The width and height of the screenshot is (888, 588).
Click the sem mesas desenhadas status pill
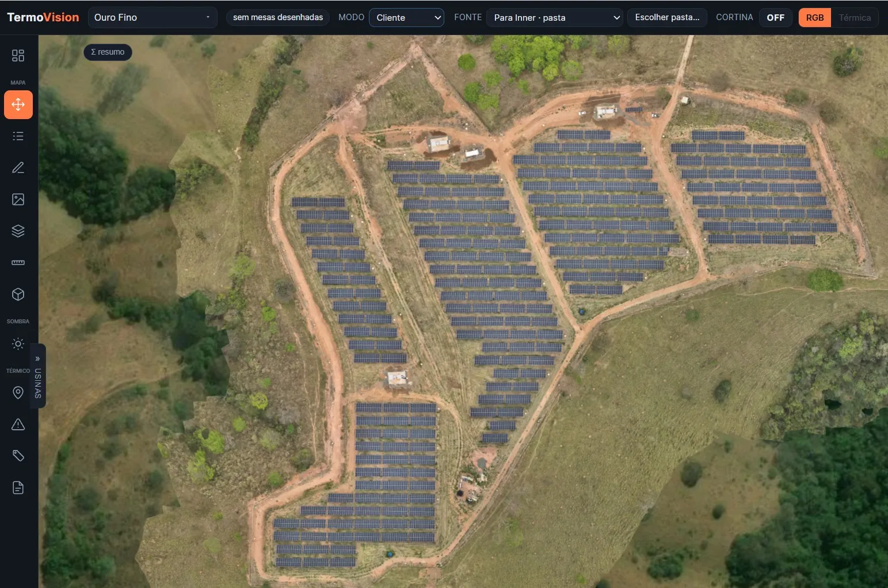click(x=278, y=17)
